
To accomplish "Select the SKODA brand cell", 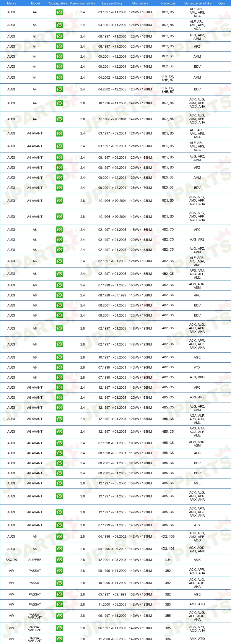I will pos(11,560).
